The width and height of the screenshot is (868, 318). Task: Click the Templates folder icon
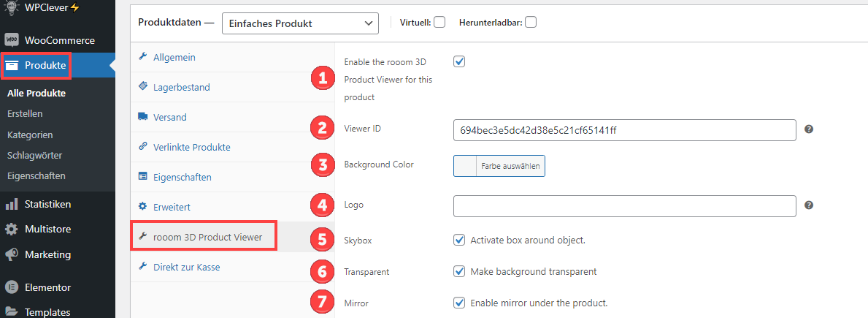click(x=12, y=312)
